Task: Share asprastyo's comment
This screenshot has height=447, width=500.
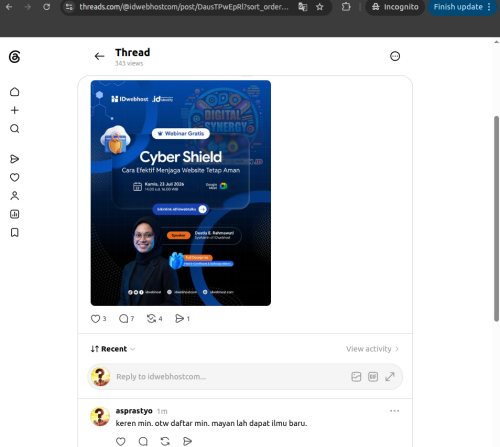Action: 187,441
